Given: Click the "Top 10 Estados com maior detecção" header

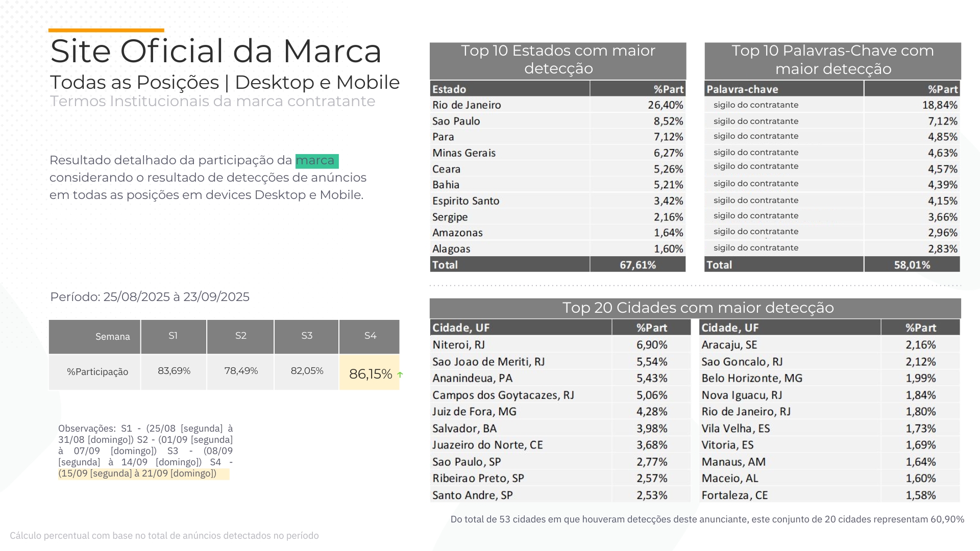Looking at the screenshot, I should click(x=557, y=60).
